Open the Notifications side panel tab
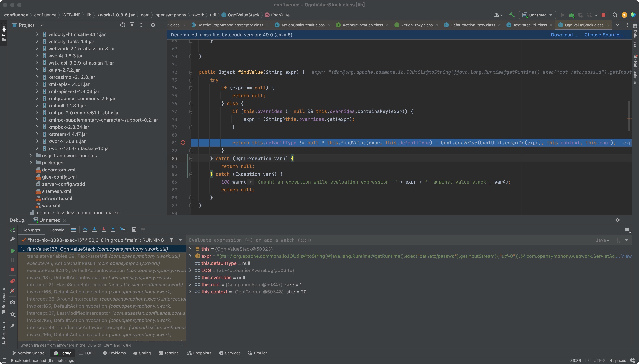Screen dimensions: 639x364 pos(635,70)
